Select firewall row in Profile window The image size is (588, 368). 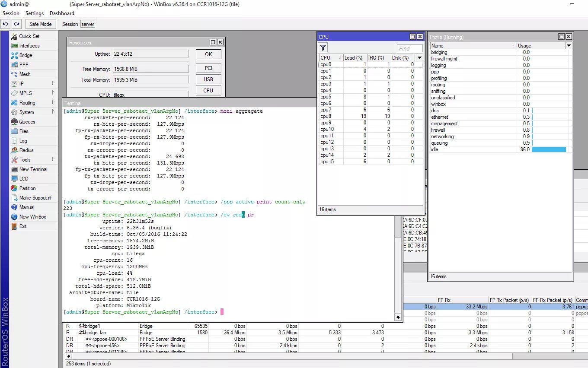tap(501, 130)
